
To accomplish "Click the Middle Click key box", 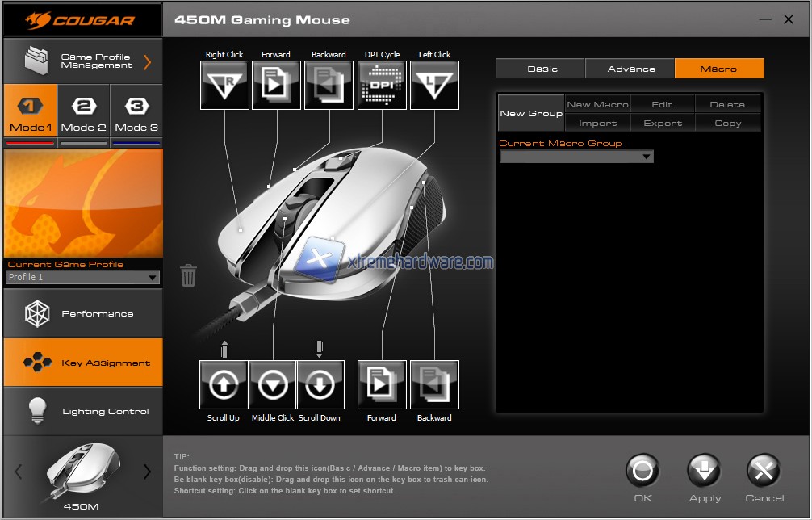I will click(x=273, y=385).
